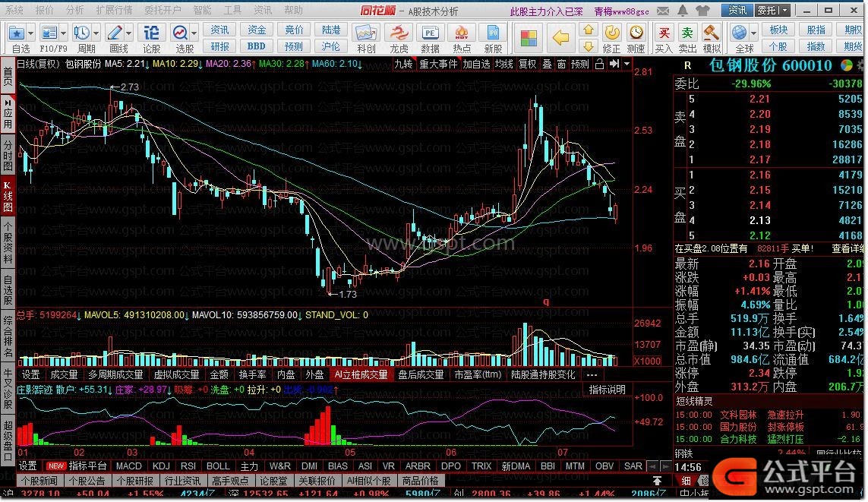Click the 加自选 add to watchlist button
Viewport: 868px width, 502px height.
tap(476, 65)
